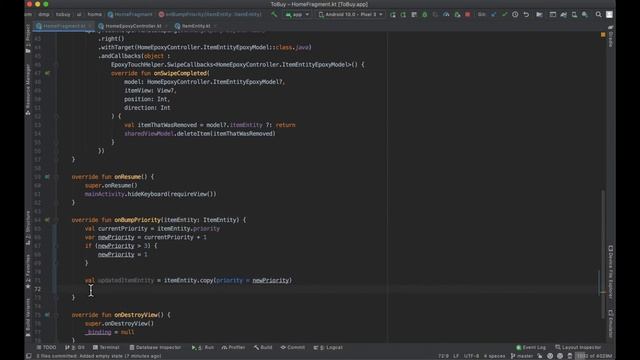Image resolution: width=640 pixels, height=360 pixels.
Task: Open the Emulator right sidebar tab
Action: (611, 324)
